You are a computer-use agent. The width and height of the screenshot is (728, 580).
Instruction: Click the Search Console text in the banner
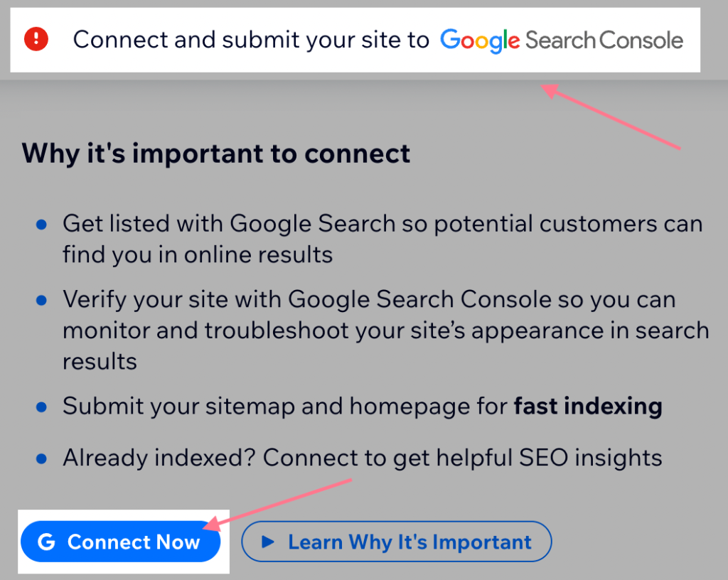click(604, 40)
